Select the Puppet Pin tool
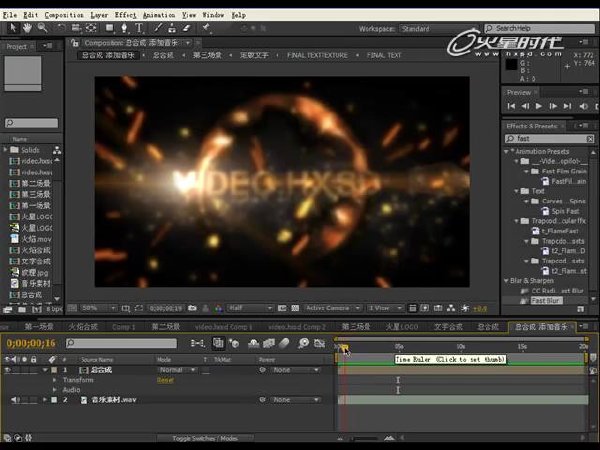 [x=206, y=28]
